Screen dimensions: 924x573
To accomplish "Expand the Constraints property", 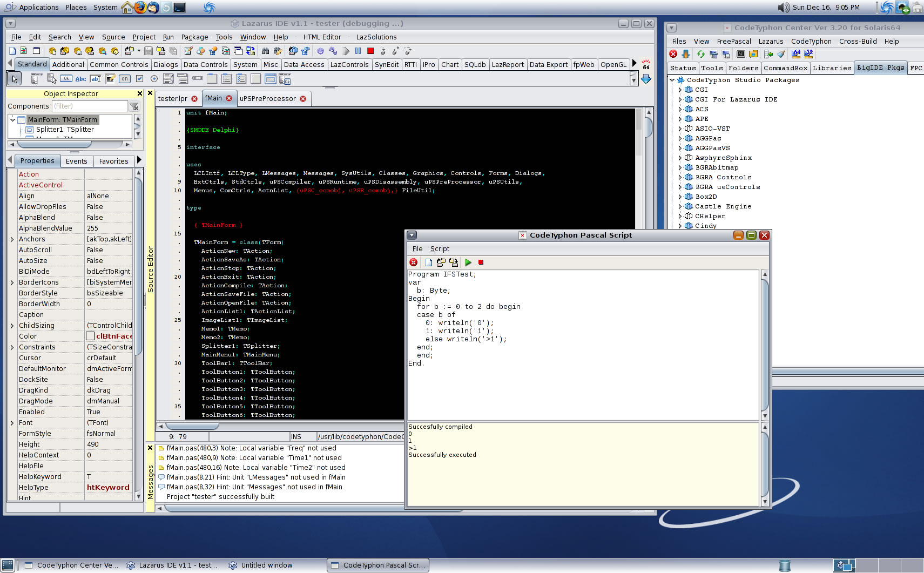I will 12,347.
